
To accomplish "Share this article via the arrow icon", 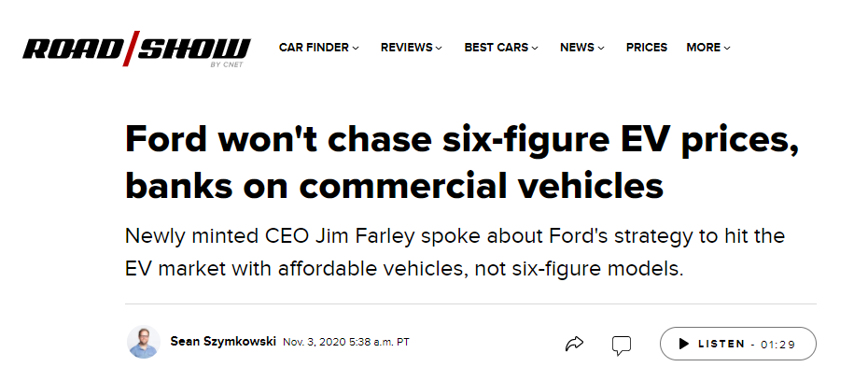I will [574, 344].
